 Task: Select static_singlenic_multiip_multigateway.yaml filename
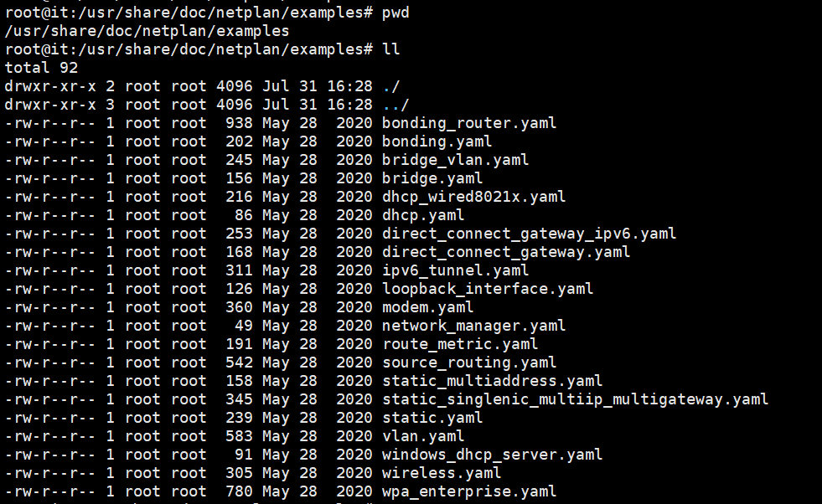coord(575,399)
